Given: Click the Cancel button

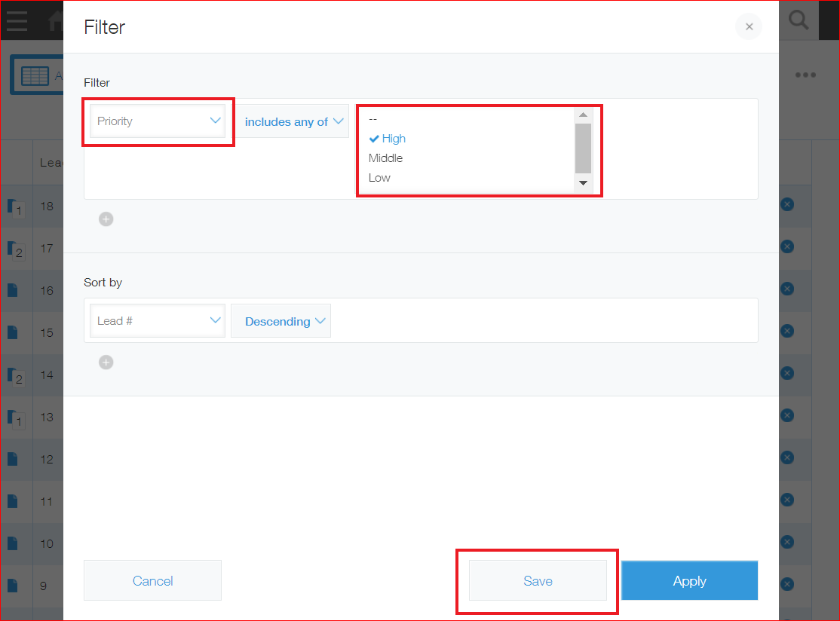Looking at the screenshot, I should [152, 580].
